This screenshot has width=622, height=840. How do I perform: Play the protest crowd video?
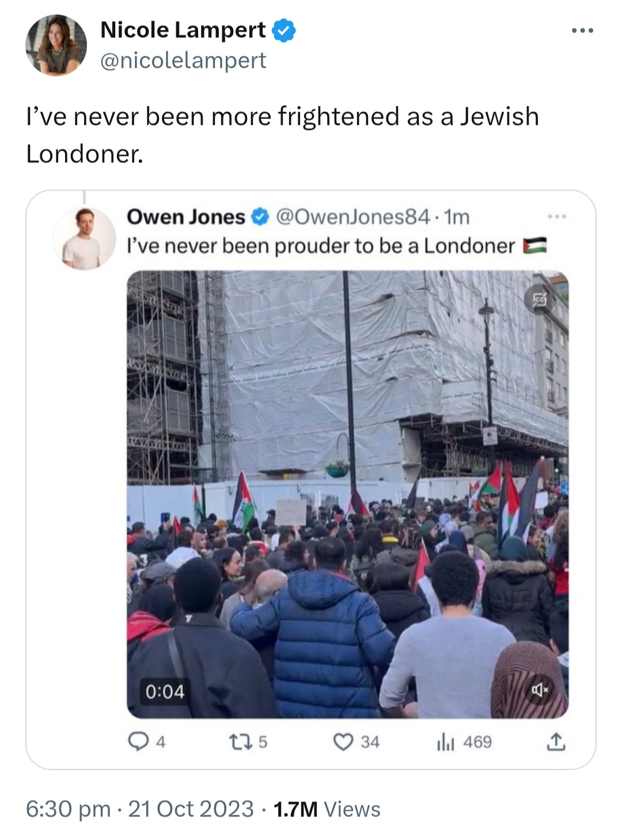(347, 494)
